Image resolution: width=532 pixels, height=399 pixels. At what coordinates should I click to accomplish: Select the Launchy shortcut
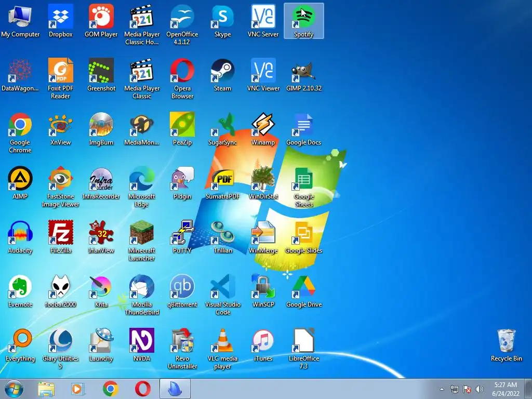pyautogui.click(x=101, y=345)
